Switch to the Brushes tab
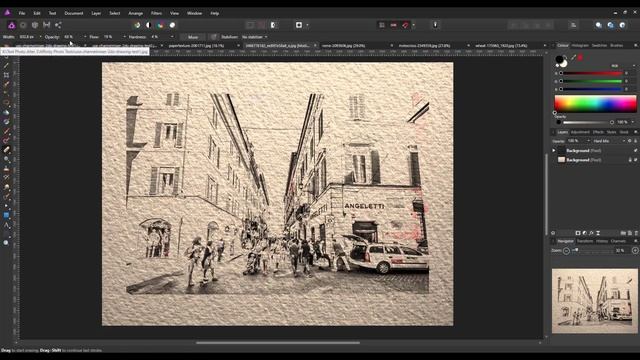Screen dimensions: 640x360 click(616, 45)
